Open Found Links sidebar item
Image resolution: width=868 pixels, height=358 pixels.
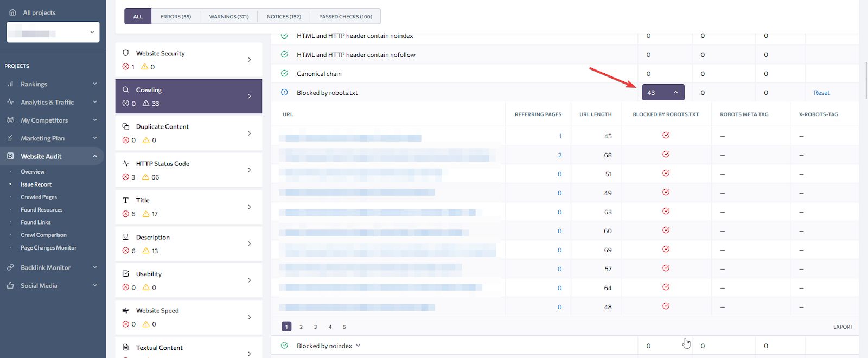pyautogui.click(x=35, y=222)
